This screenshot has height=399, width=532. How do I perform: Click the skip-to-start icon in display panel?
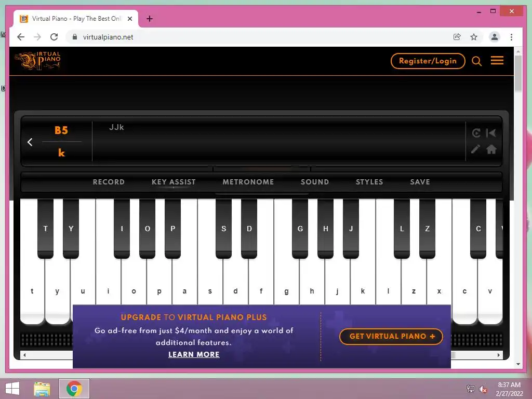coord(491,133)
